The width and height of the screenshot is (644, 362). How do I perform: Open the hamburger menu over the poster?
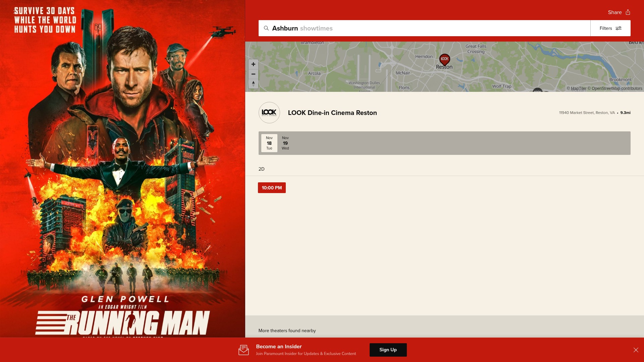pos(16,12)
